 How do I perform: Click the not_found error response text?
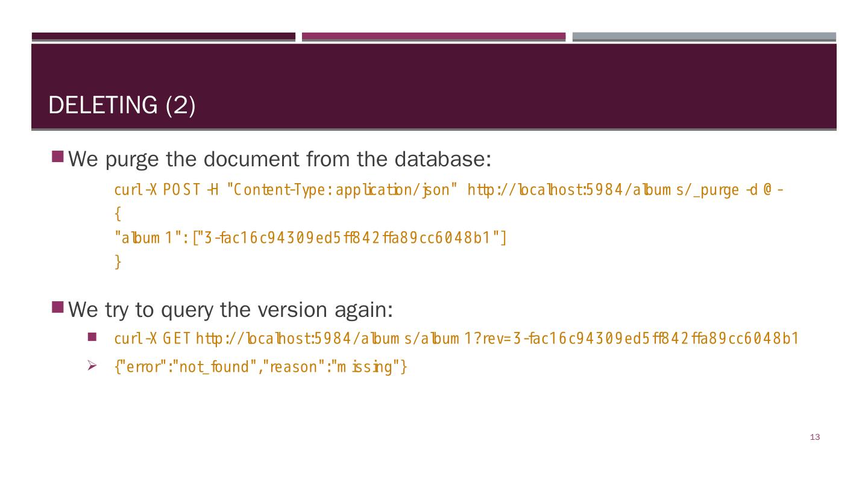click(x=261, y=366)
